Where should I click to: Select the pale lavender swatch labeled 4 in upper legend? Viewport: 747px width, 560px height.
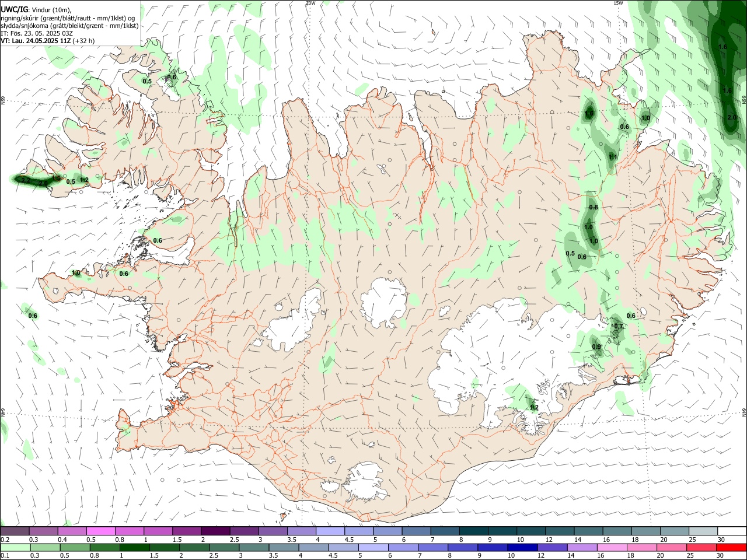(330, 531)
